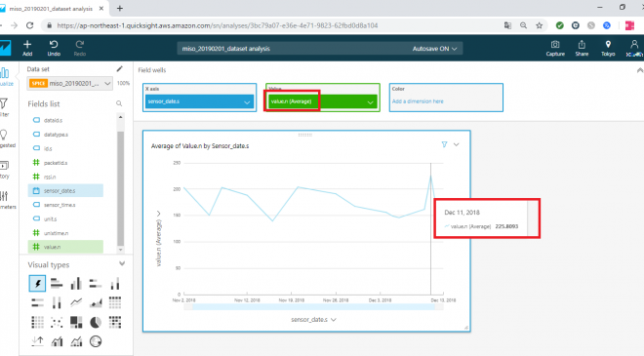This screenshot has width=644, height=356.
Task: Select the clustered bar combo chart type
Action: (57, 341)
